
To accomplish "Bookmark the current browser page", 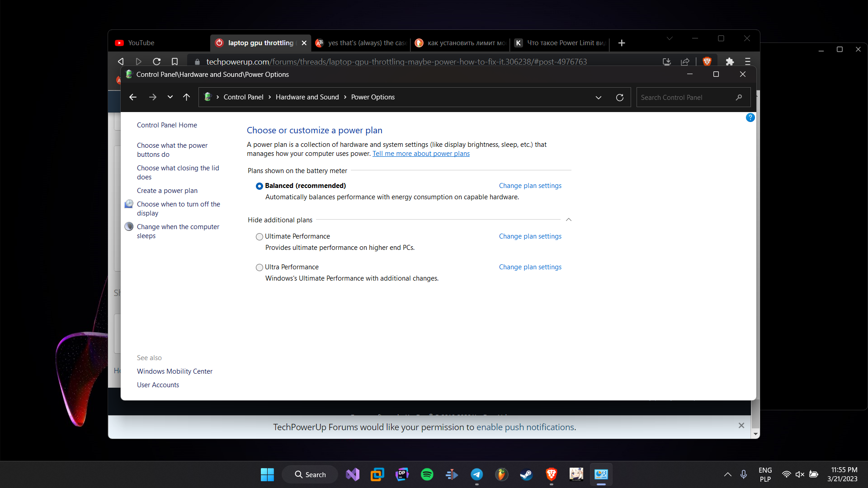I will pos(175,61).
